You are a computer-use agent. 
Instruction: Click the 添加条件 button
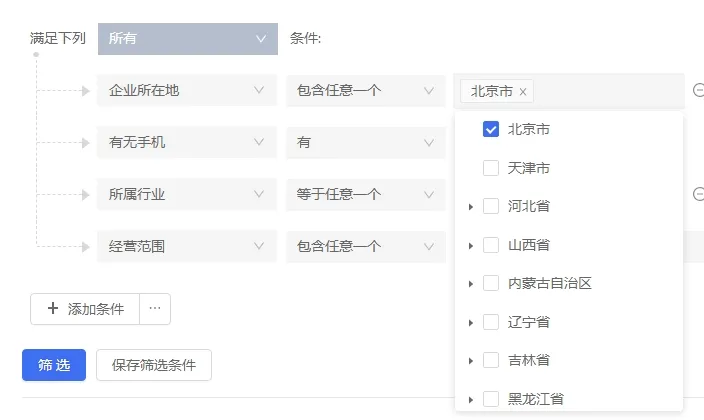pyautogui.click(x=85, y=309)
